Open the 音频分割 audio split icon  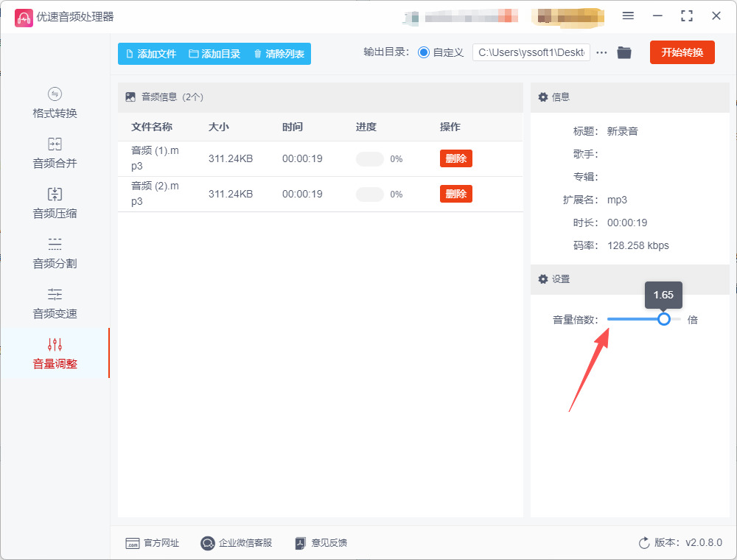(55, 244)
